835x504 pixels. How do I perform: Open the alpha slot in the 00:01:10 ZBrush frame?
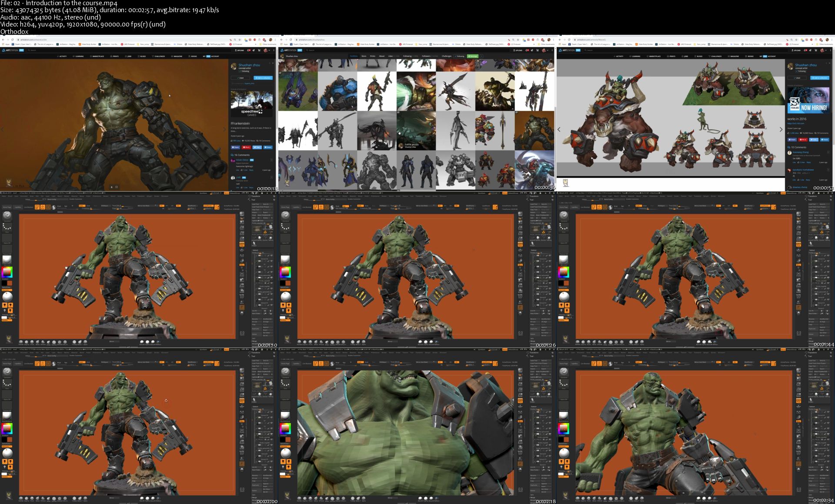(x=7, y=238)
